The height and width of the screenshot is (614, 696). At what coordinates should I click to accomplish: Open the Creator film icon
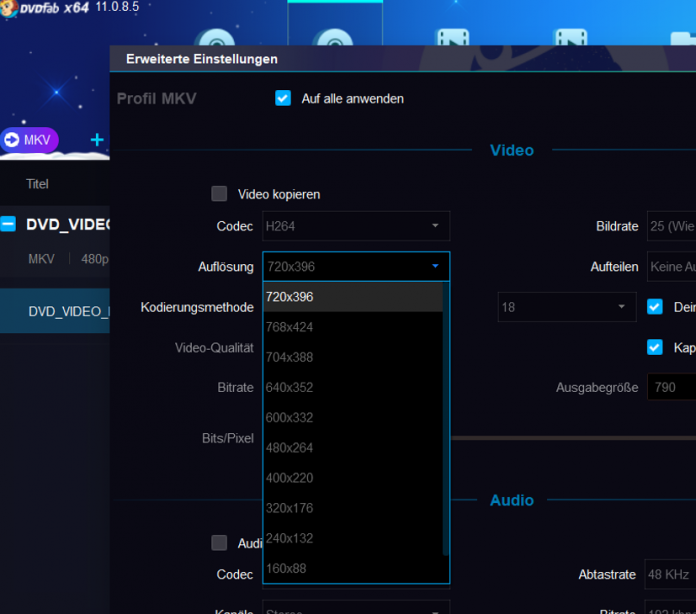pyautogui.click(x=572, y=40)
